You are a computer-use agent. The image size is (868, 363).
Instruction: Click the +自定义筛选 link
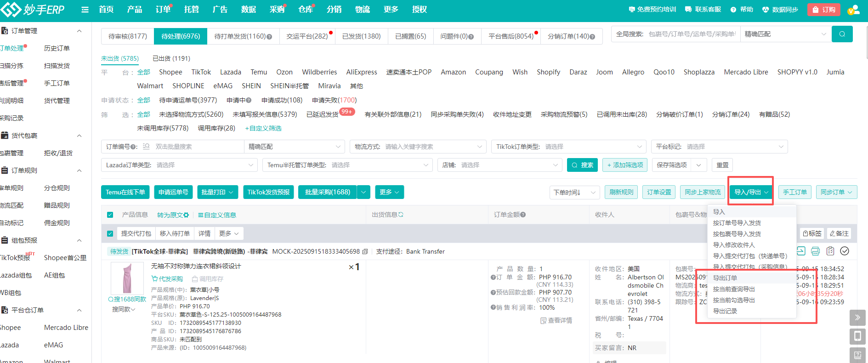pos(263,128)
